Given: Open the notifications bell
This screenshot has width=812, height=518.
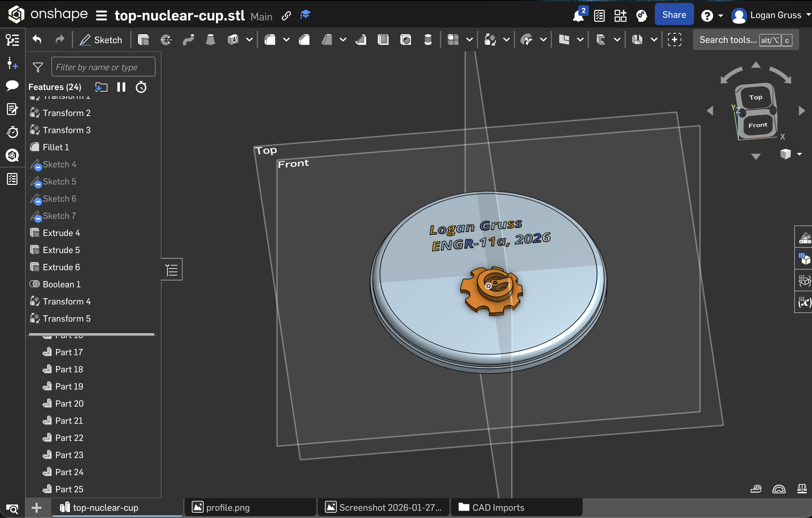Looking at the screenshot, I should 578,15.
